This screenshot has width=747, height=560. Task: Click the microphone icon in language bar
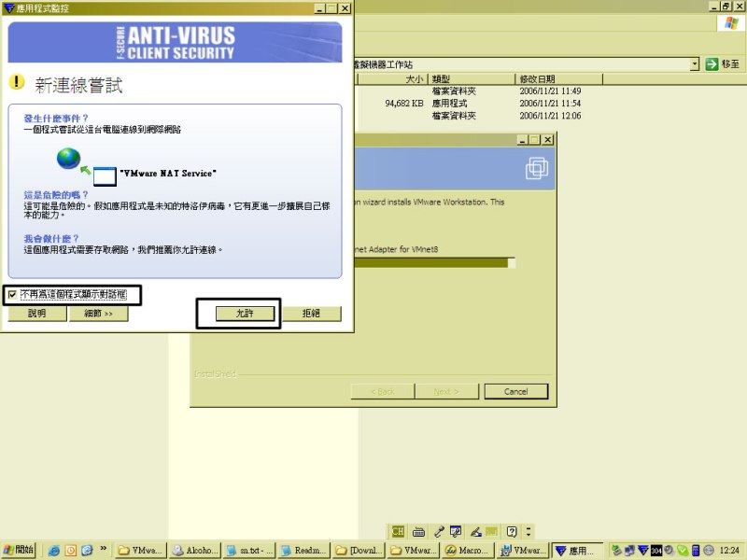(x=439, y=531)
